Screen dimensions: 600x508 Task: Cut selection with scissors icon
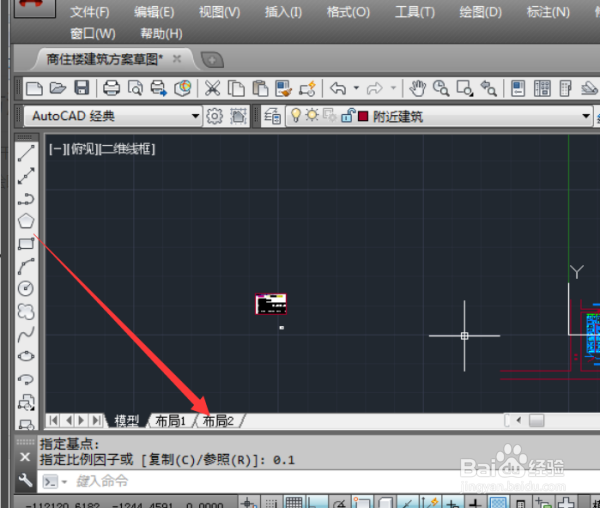(212, 88)
